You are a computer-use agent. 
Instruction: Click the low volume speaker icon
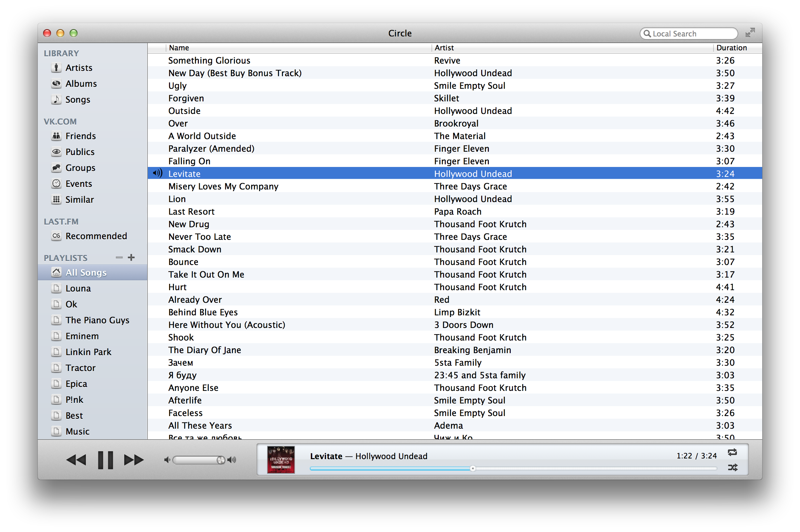coord(167,460)
